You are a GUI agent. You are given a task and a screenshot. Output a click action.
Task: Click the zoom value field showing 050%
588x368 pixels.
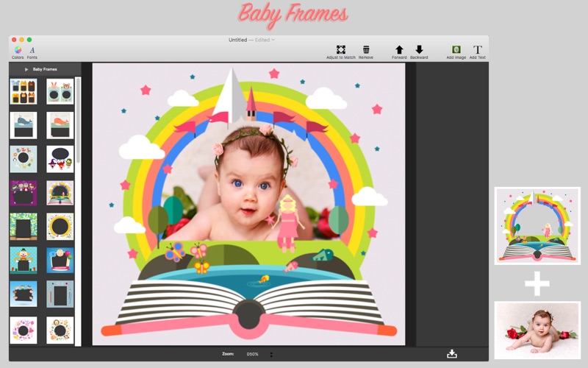point(252,354)
